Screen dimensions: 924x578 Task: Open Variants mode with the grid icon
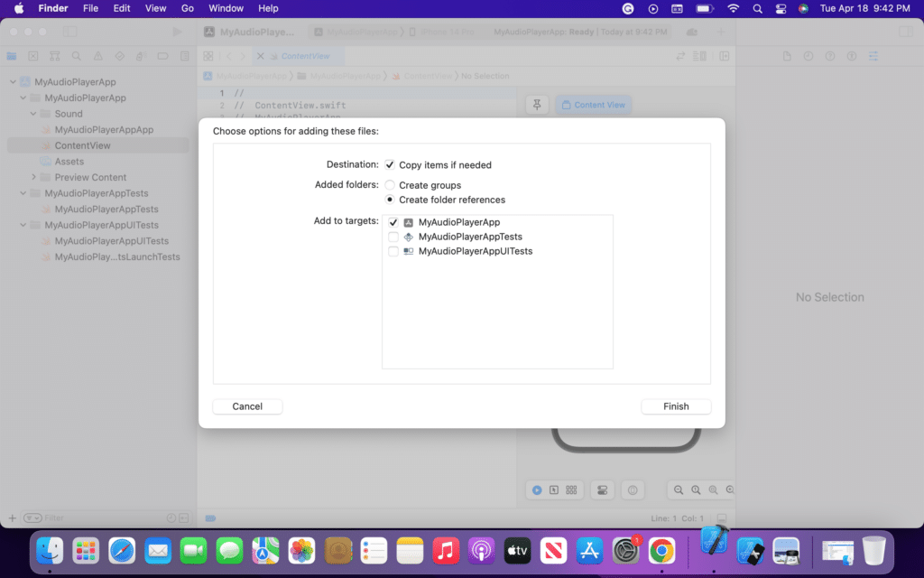click(571, 489)
